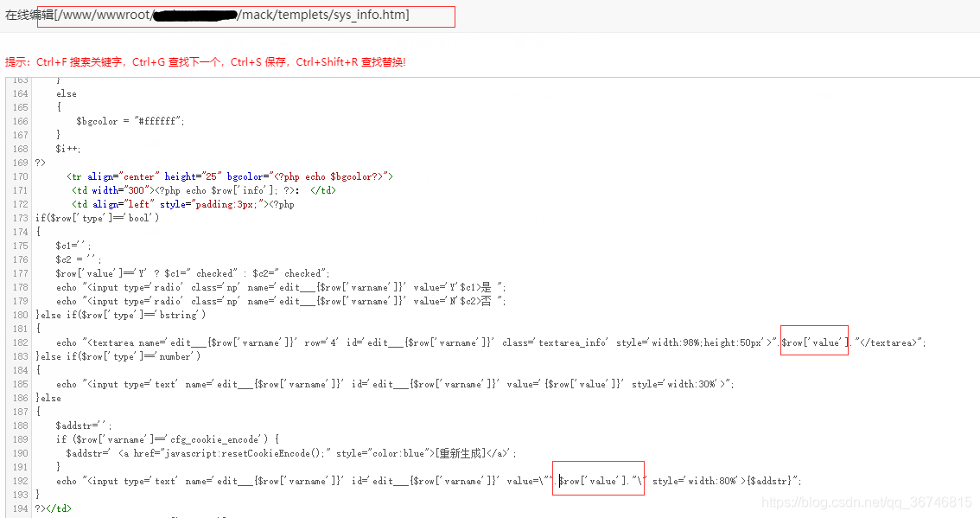The width and height of the screenshot is (980, 518).
Task: Click the td width="300" code line
Action: pyautogui.click(x=204, y=190)
